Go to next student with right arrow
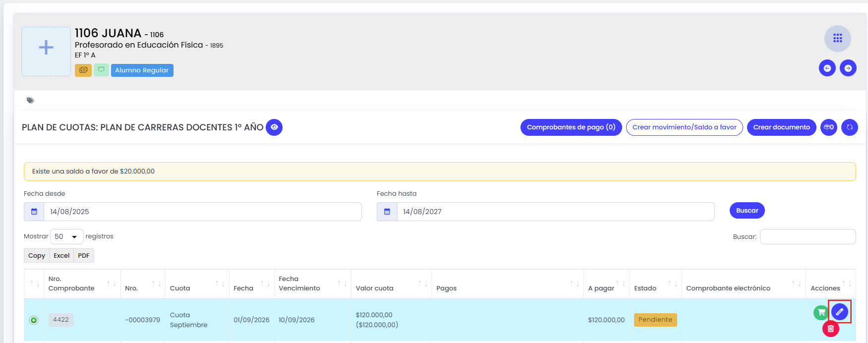Image resolution: width=868 pixels, height=343 pixels. click(x=848, y=68)
